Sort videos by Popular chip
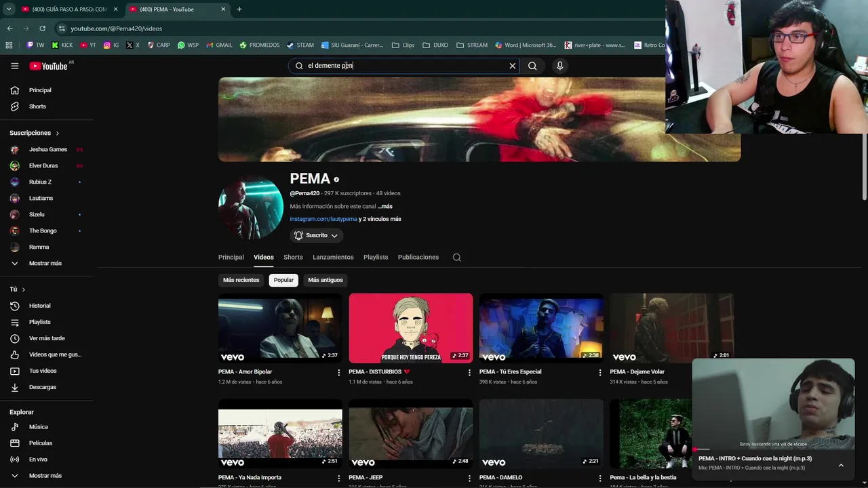Image resolution: width=868 pixels, height=488 pixels. click(283, 280)
